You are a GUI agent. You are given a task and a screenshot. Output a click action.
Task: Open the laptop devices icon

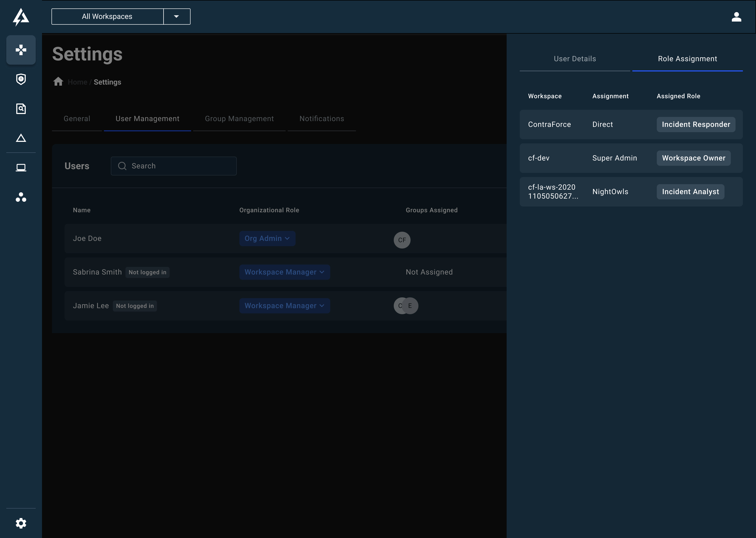pos(21,168)
